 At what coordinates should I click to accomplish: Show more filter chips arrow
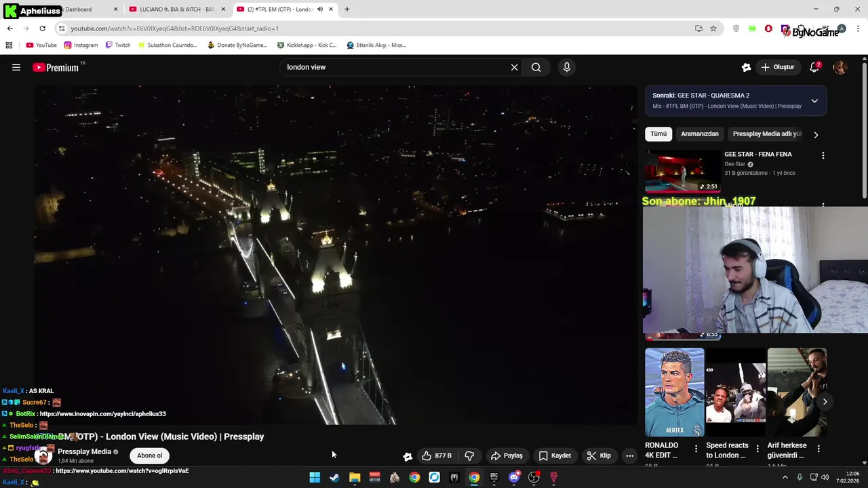[816, 134]
